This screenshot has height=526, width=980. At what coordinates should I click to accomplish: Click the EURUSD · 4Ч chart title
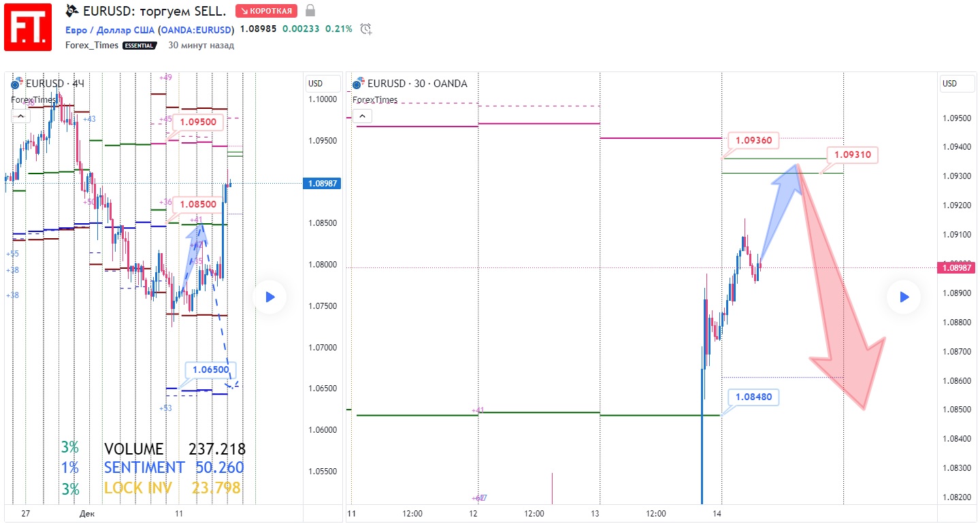click(x=54, y=84)
